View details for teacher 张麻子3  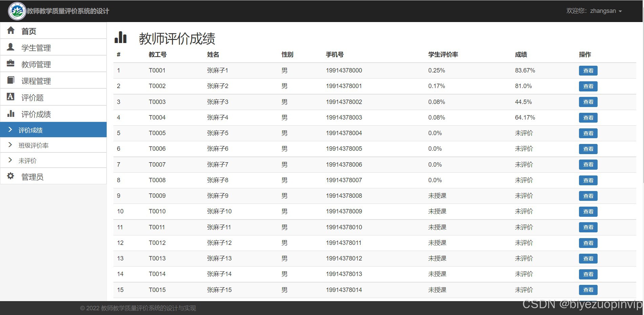588,102
